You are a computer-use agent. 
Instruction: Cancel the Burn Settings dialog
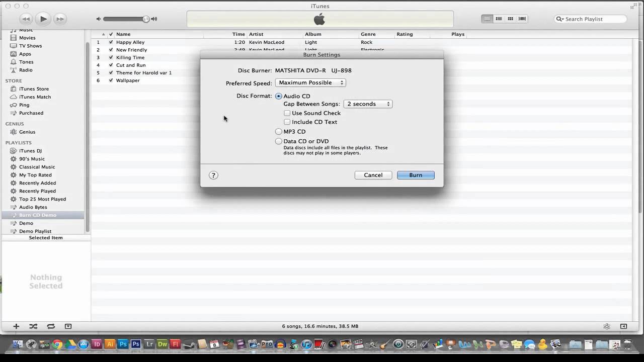373,175
